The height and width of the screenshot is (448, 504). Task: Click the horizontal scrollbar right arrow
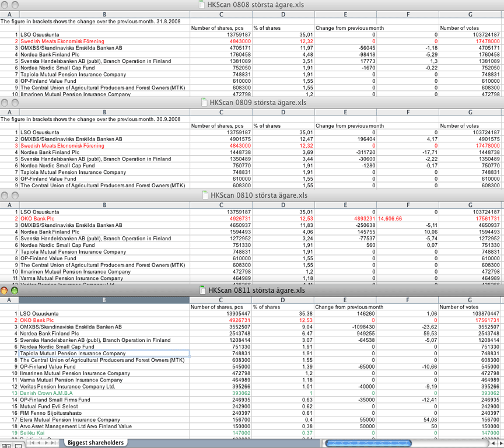[x=500, y=443]
